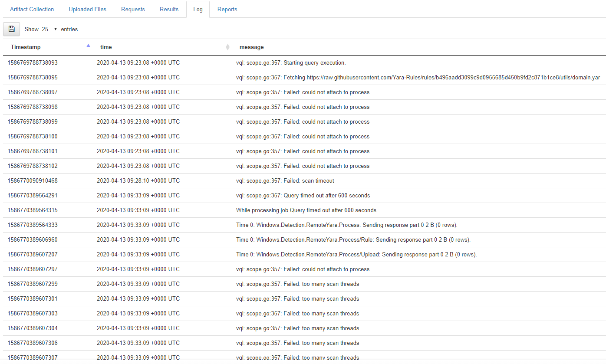The height and width of the screenshot is (364, 606).
Task: Click the dropdown arrow next to 25
Action: [x=56, y=29]
